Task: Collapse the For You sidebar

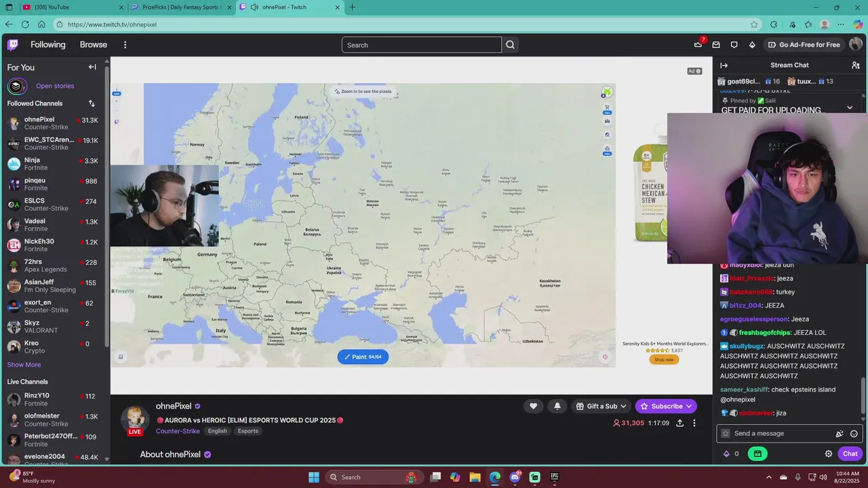Action: coord(92,67)
